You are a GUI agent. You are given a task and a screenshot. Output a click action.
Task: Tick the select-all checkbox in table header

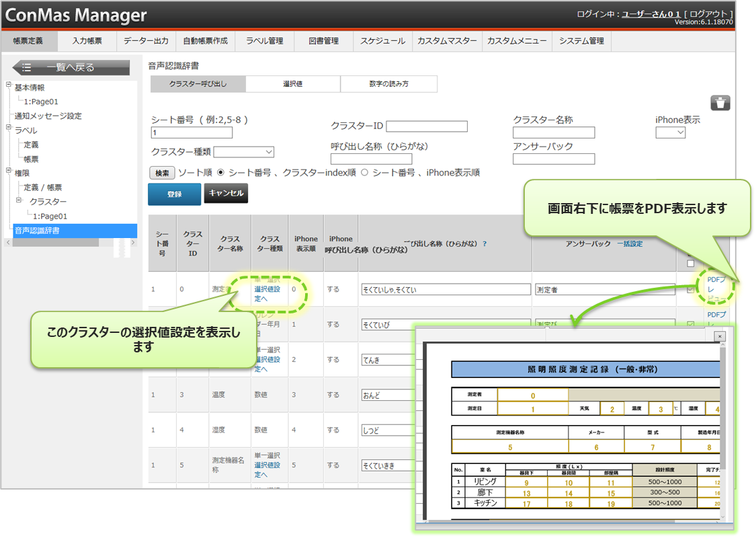tap(690, 263)
